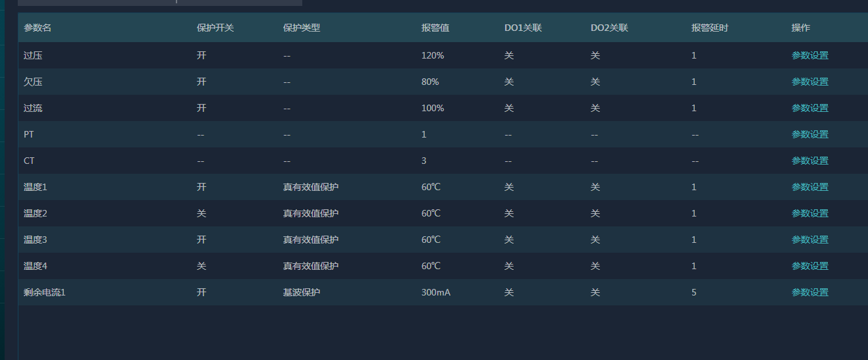Viewport: 868px width, 360px height.
Task: Select the 剩余电流1 parameter name cell
Action: pyautogui.click(x=45, y=292)
